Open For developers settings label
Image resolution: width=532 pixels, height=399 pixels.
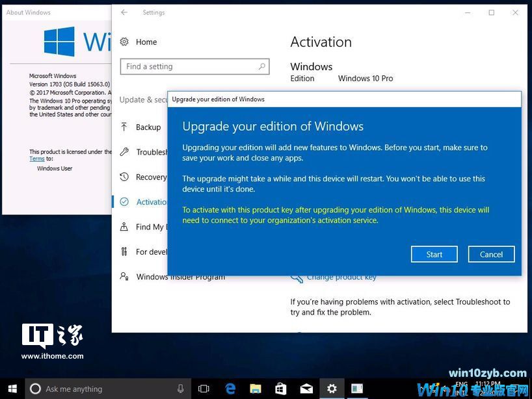click(152, 252)
